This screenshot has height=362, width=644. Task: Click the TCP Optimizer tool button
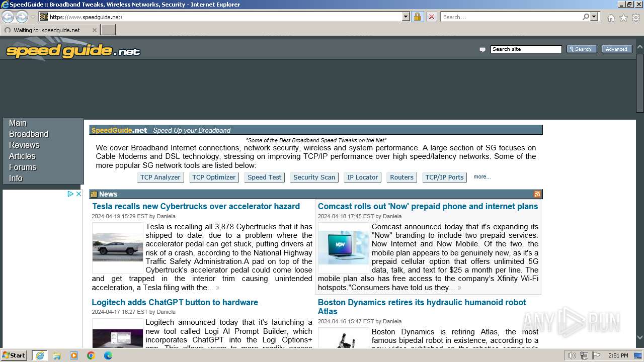[x=214, y=177]
